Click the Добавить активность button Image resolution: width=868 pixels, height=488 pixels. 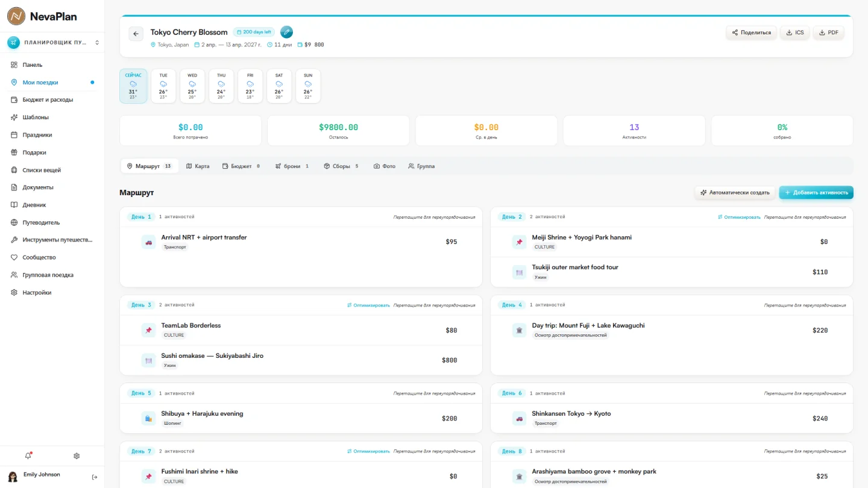click(816, 193)
